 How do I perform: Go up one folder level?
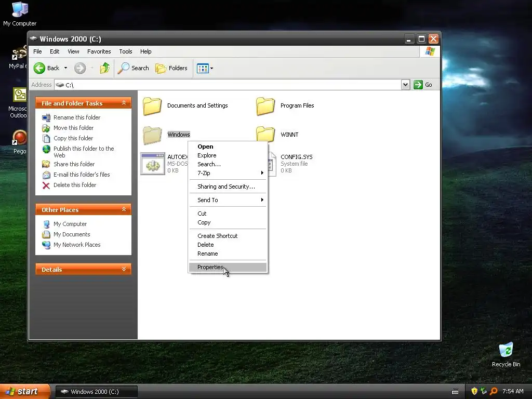click(x=105, y=68)
